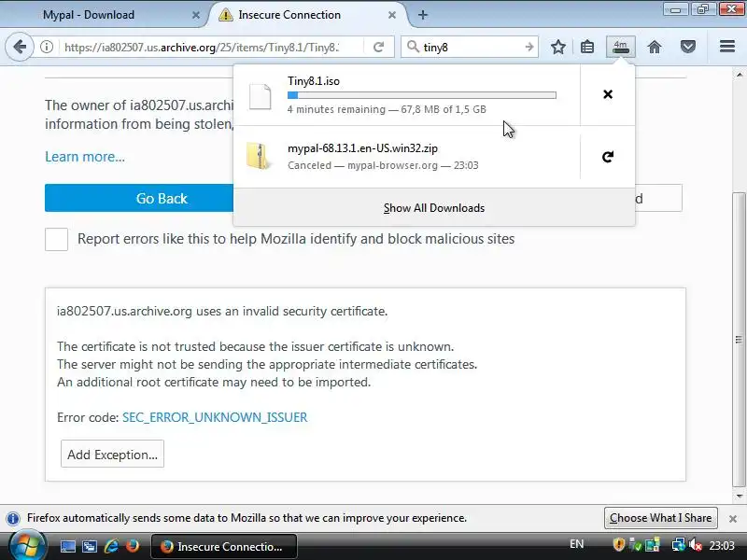The height and width of the screenshot is (560, 747).
Task: Click the Tiny8.1.iso download progress bar
Action: (x=422, y=95)
